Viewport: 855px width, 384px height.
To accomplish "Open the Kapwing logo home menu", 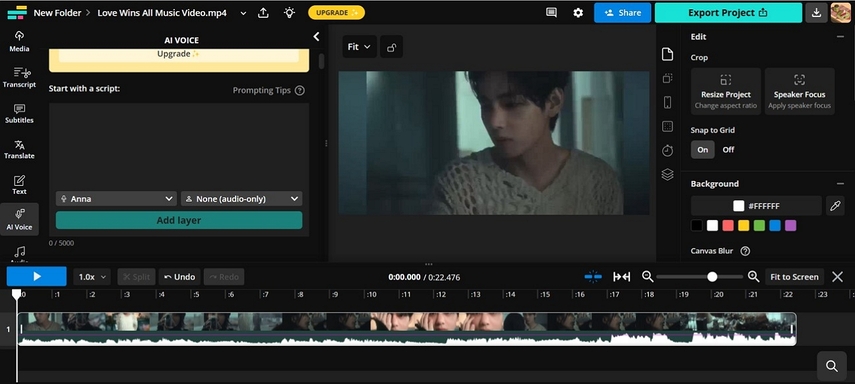I will point(17,13).
